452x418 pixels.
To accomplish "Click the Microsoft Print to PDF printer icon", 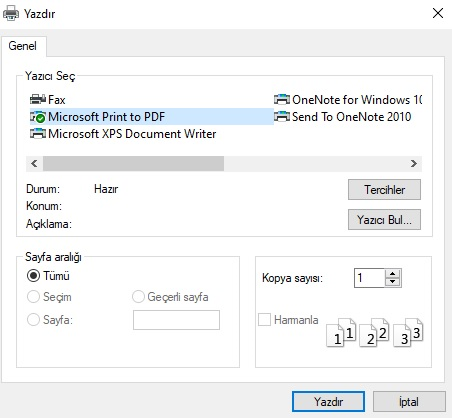I will pos(38,117).
